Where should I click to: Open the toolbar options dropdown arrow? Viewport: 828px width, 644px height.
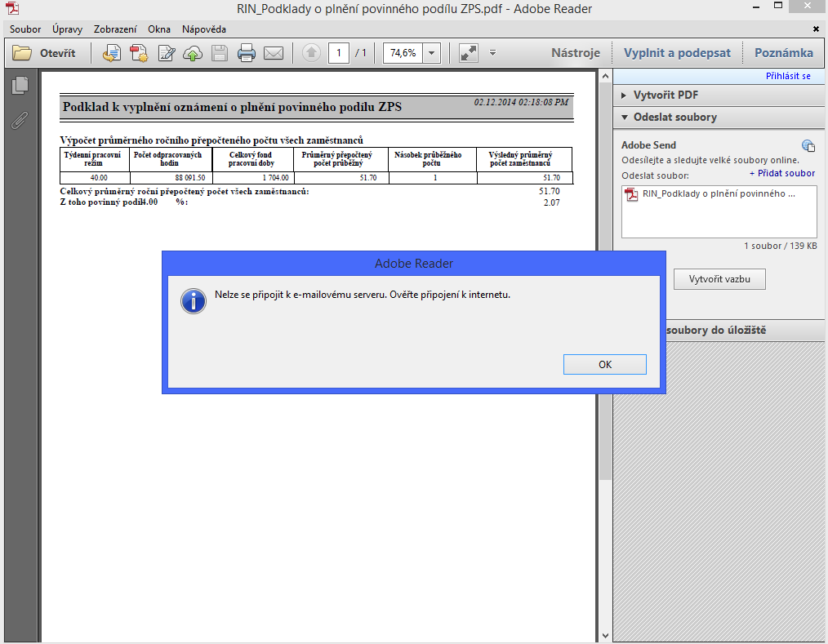tap(492, 53)
